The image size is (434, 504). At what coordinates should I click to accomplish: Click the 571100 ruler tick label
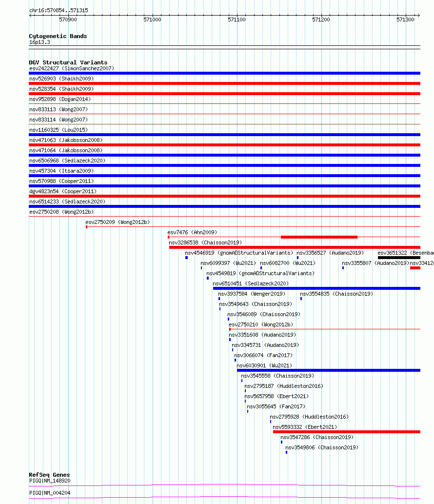(237, 20)
